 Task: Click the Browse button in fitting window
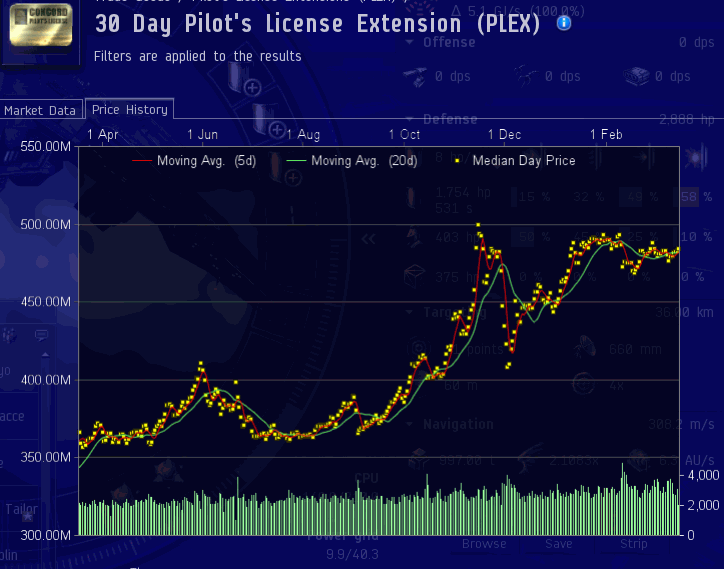click(484, 544)
